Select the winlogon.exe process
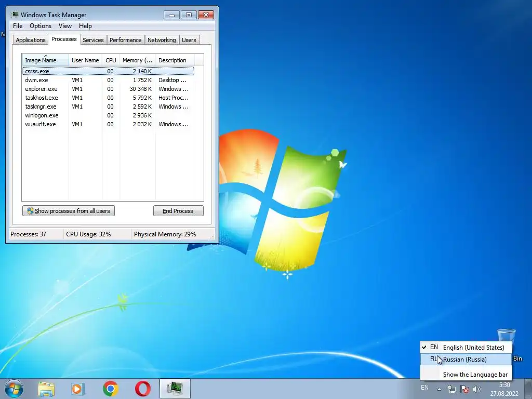This screenshot has height=399, width=532. click(108, 115)
